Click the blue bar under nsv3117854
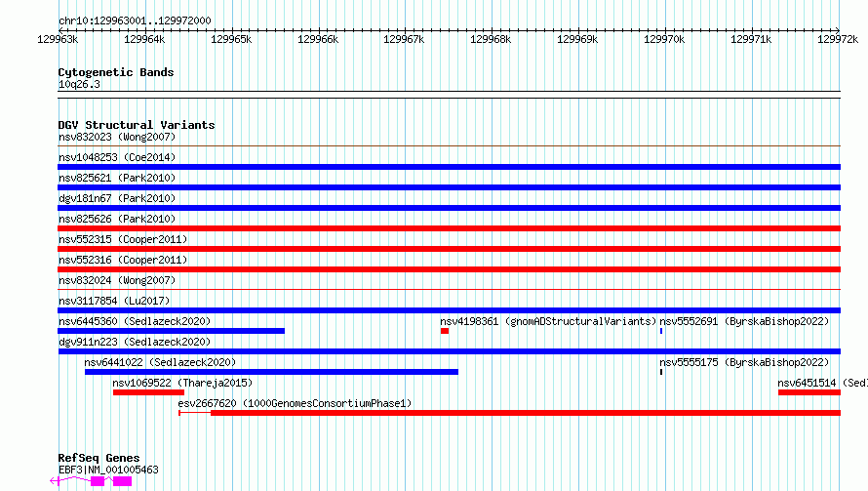The width and height of the screenshot is (868, 491). pos(449,310)
